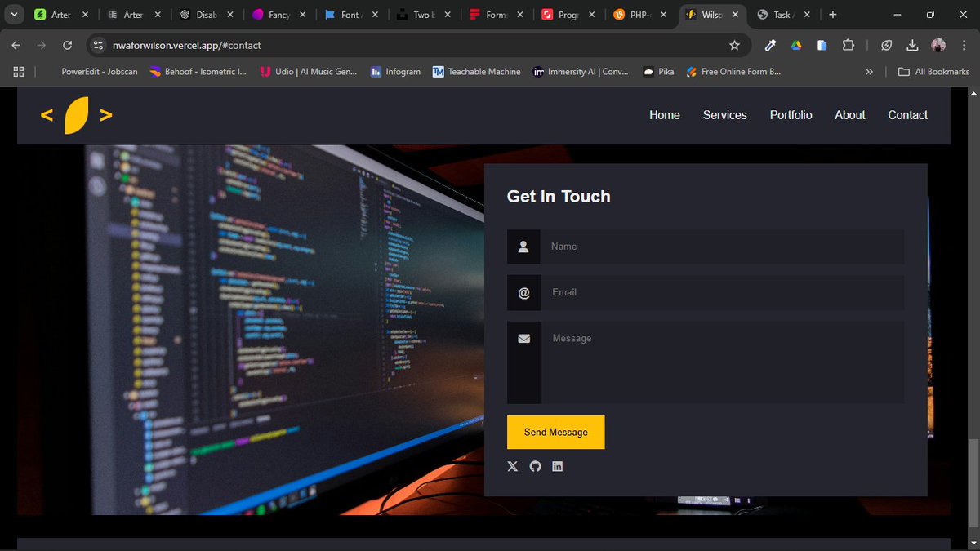This screenshot has width=980, height=551.
Task: Click into the Name input field
Action: pos(722,247)
